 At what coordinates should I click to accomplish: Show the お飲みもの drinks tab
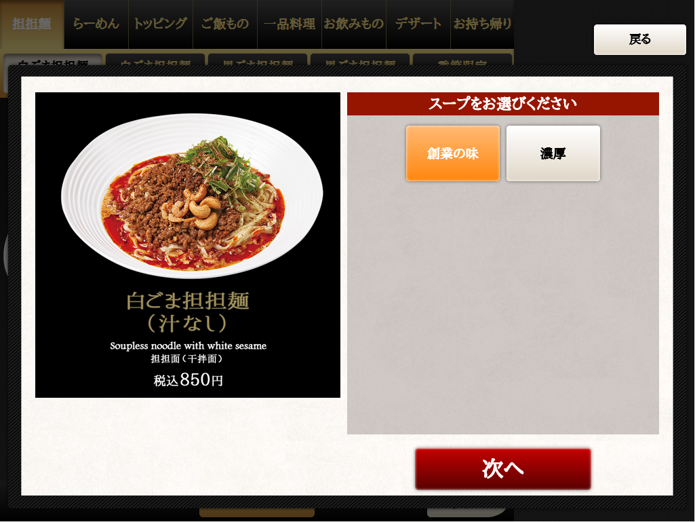(354, 24)
